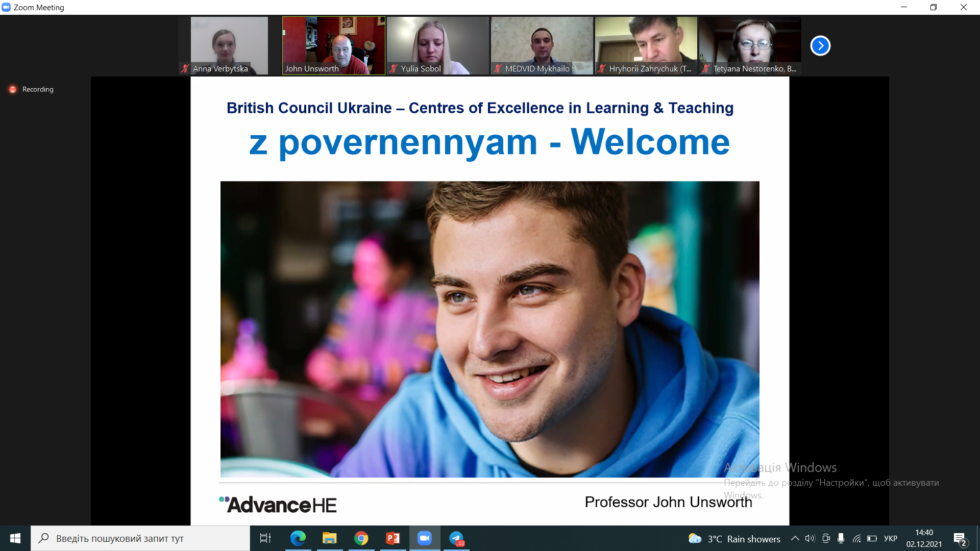Screen dimensions: 980x551
Task: Toggle system volume speaker icon
Action: tap(810, 539)
